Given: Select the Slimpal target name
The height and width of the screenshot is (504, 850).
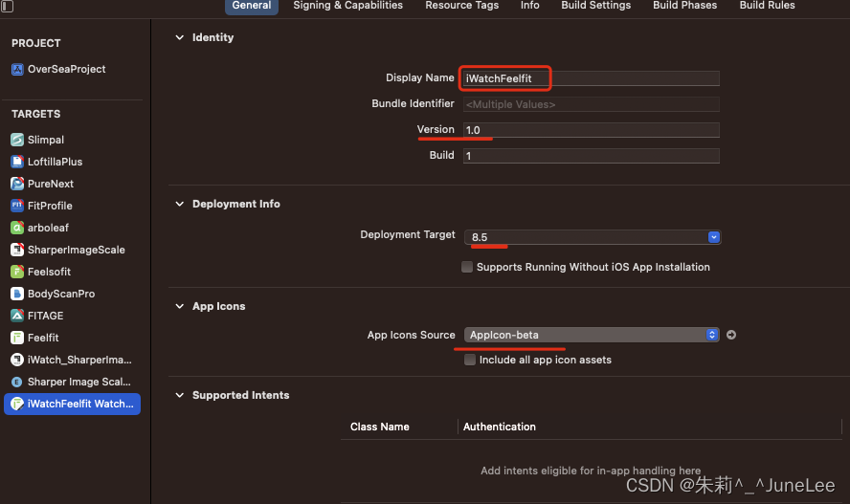Looking at the screenshot, I should click(x=46, y=140).
